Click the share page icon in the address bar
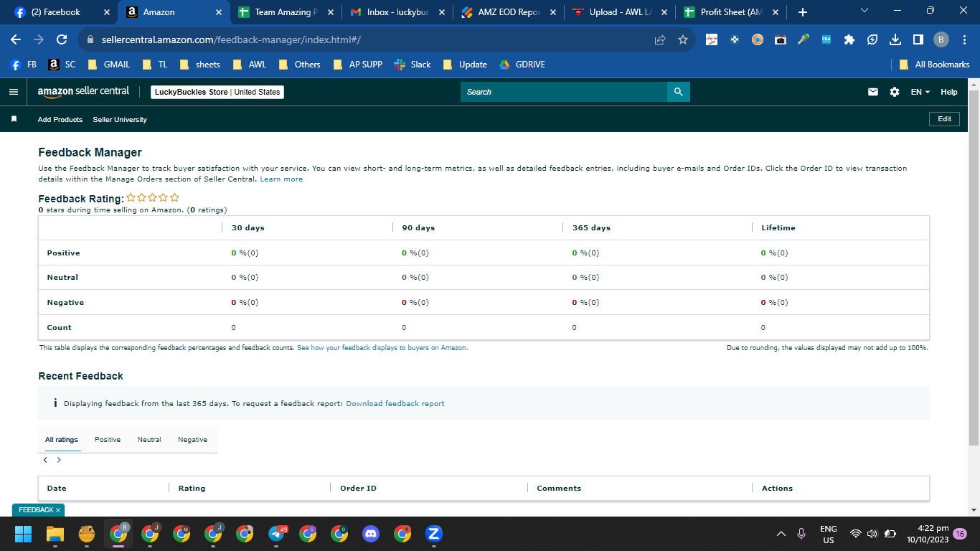Screen dimensions: 980x551 point(660,40)
